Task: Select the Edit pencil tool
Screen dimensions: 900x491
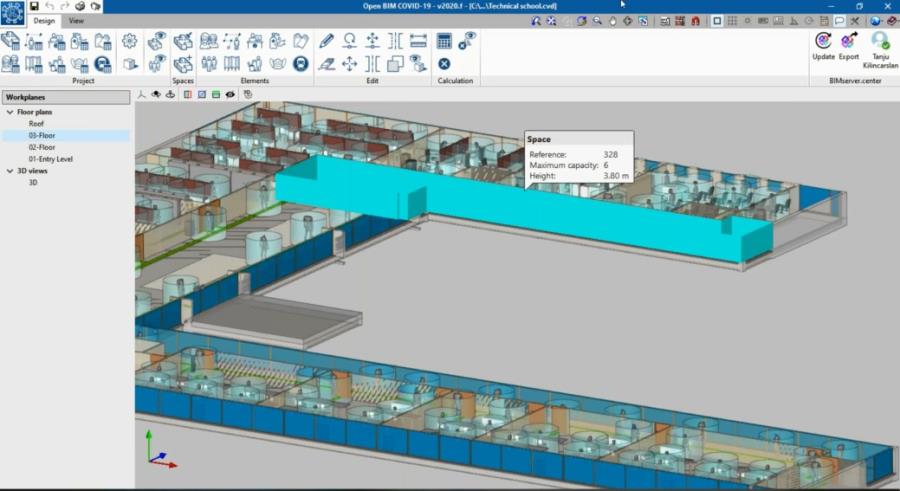Action: click(x=327, y=41)
